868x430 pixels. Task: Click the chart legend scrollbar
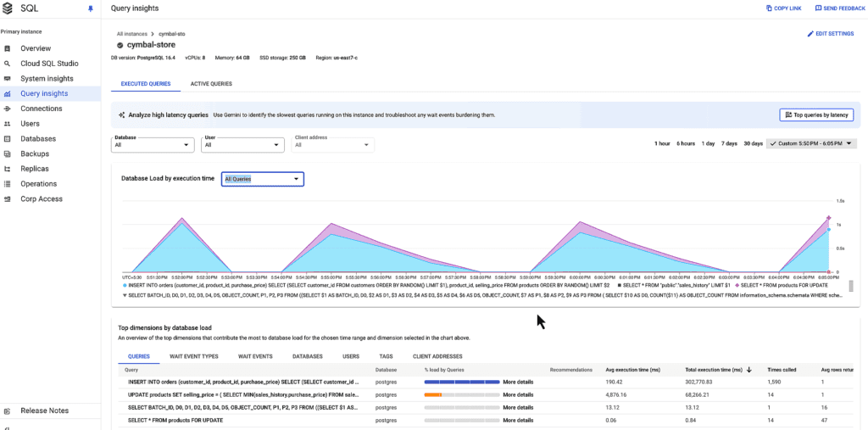point(851,285)
